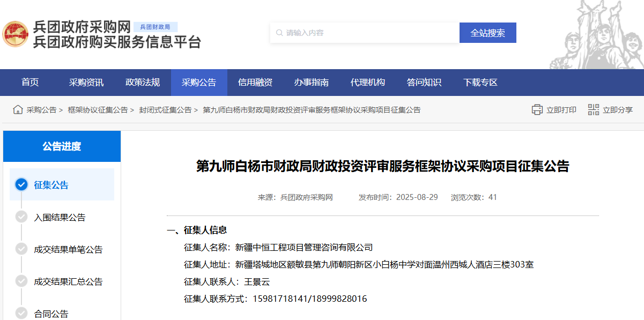Click the 全站搜索 search button
Viewport: 644px width, 320px height.
[487, 32]
